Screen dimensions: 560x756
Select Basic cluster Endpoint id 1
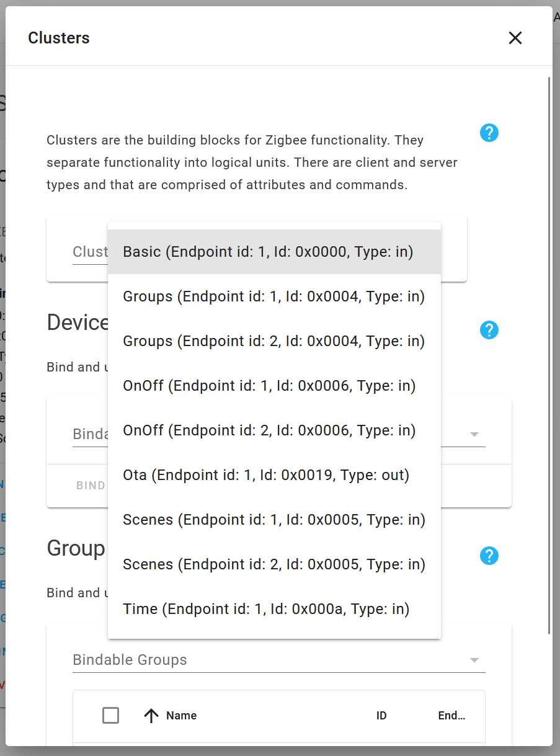coord(274,252)
